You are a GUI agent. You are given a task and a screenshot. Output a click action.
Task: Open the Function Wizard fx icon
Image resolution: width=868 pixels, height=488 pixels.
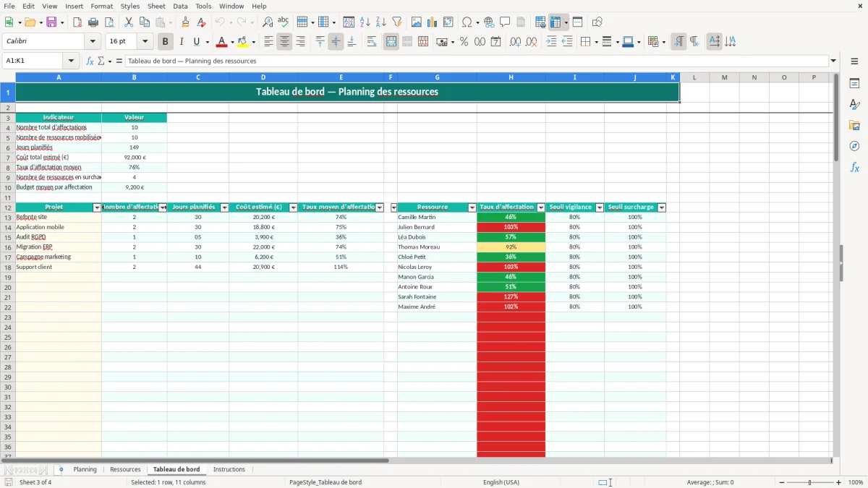(x=90, y=61)
